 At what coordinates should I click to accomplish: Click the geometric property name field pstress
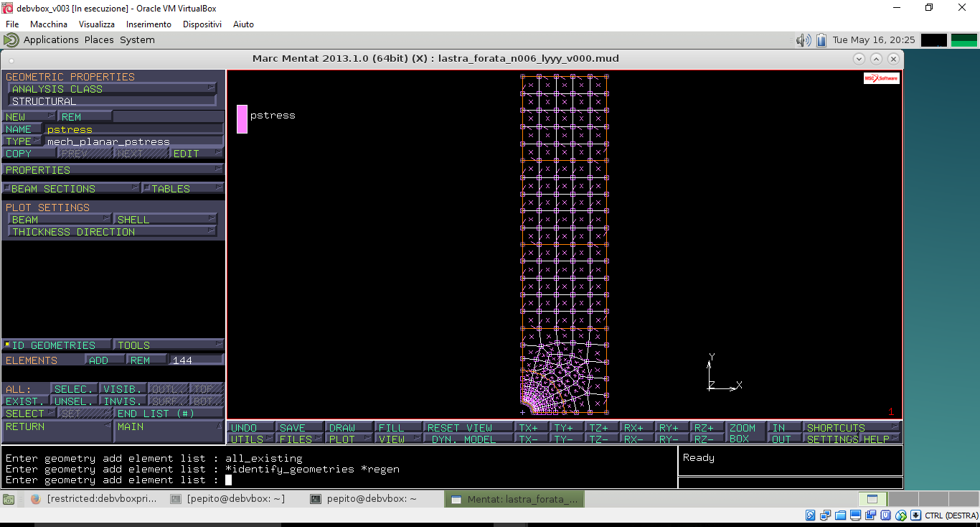pyautogui.click(x=134, y=129)
